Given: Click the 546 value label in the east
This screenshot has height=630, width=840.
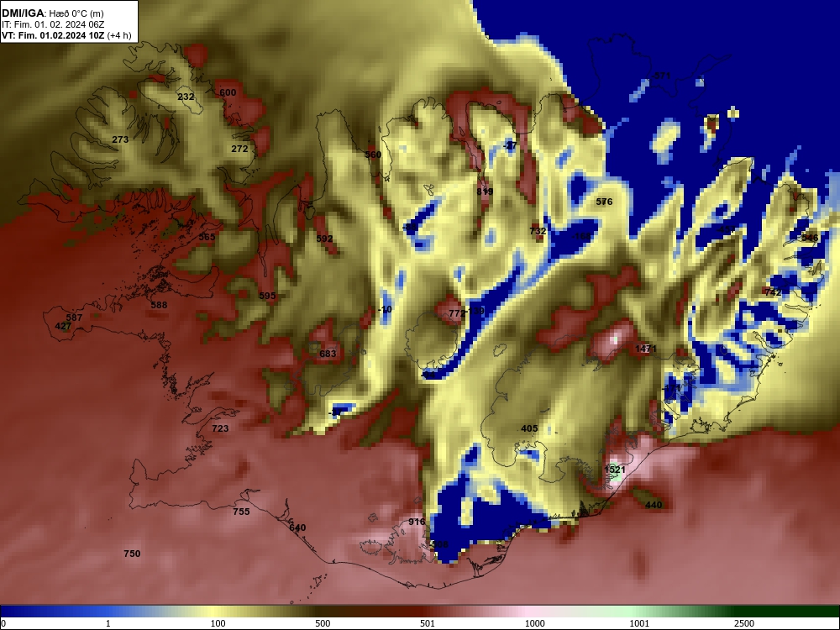Looking at the screenshot, I should coord(810,239).
